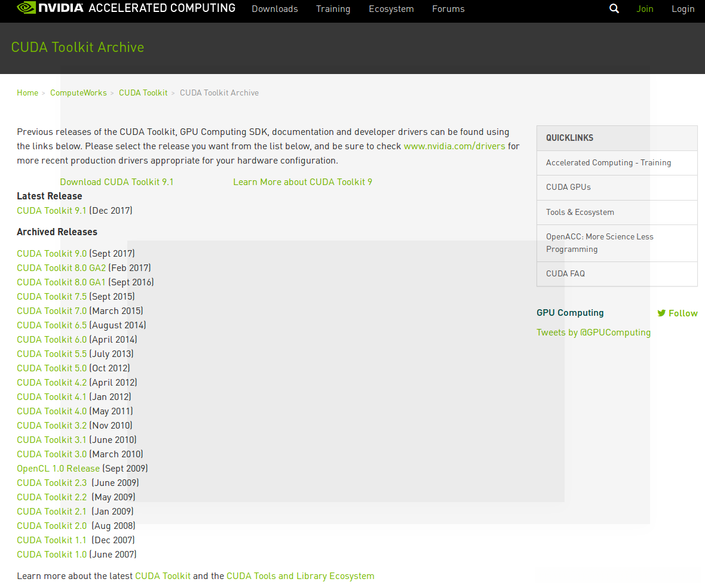Open CUDA Toolkit 1.0 link

click(x=52, y=555)
